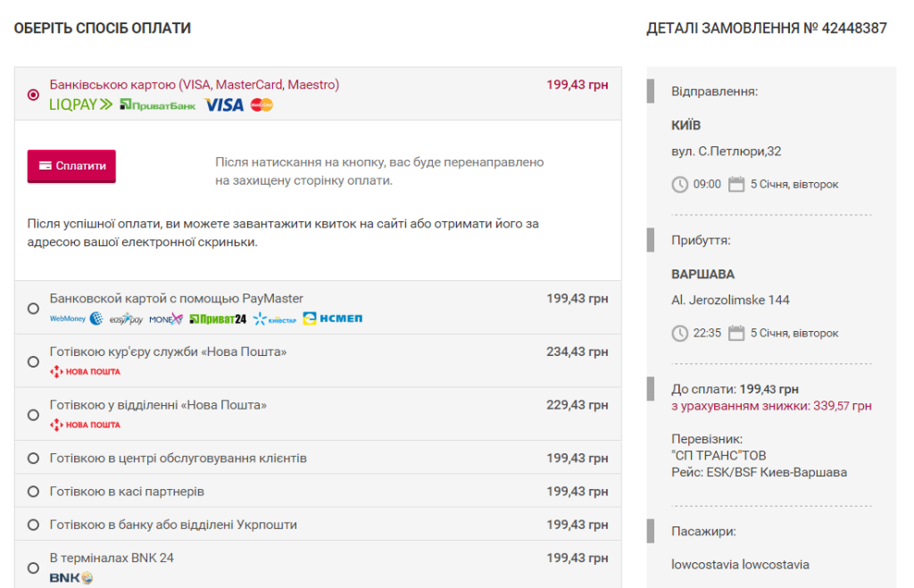Click the WebMoney logo under PayMaster
The image size is (914, 588).
pos(76,319)
